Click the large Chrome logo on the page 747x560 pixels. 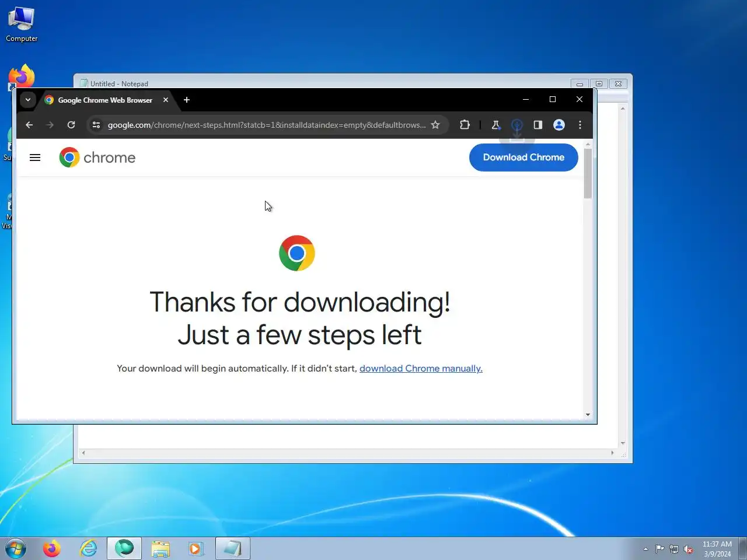coord(297,253)
